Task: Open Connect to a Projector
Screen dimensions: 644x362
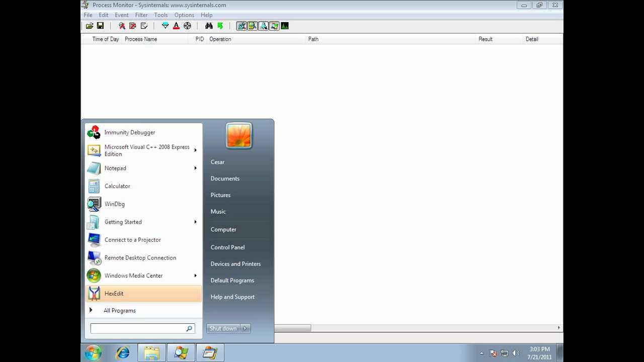Action: pos(143,240)
